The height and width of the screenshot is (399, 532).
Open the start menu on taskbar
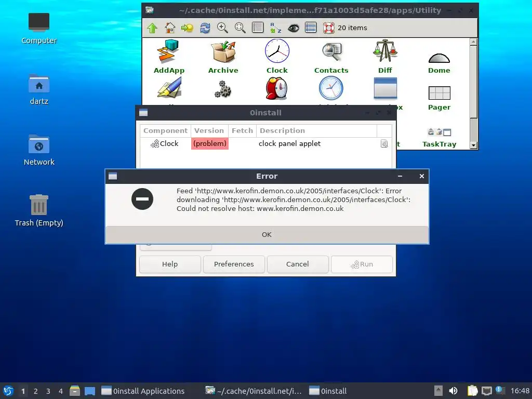(x=8, y=391)
